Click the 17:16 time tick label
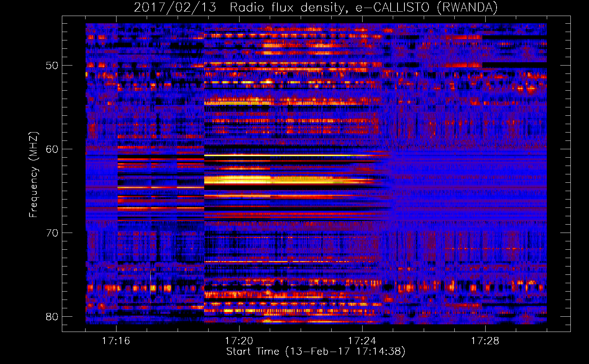Screen dimensions: 589x364 116,341
